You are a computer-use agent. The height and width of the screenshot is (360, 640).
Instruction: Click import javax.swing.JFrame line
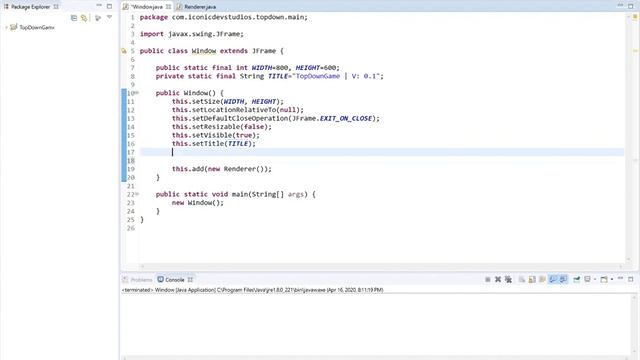point(192,34)
